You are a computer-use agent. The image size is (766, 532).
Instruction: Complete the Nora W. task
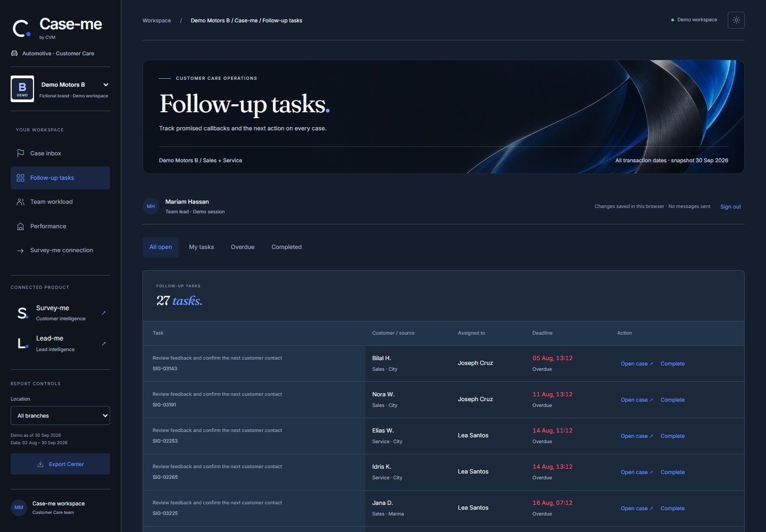coord(672,400)
